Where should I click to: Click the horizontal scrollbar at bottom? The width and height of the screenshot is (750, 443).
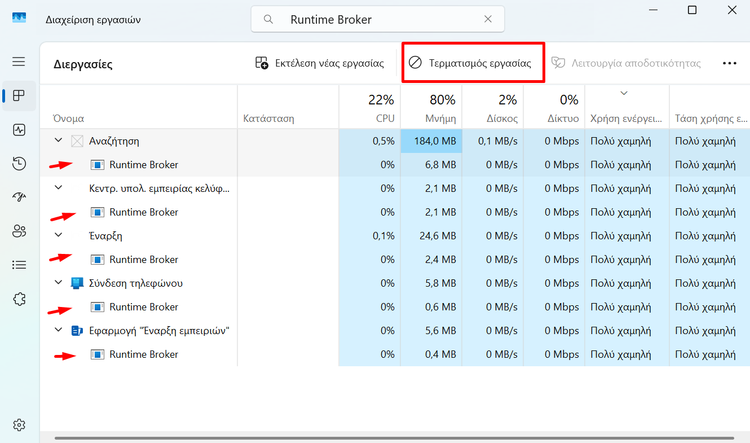pyautogui.click(x=394, y=438)
